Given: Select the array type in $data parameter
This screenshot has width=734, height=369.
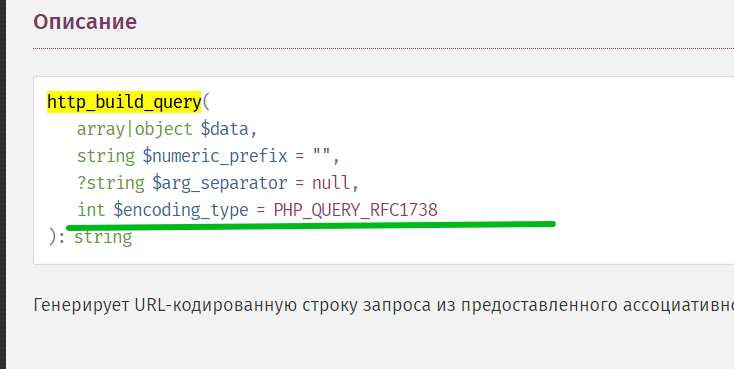Looking at the screenshot, I should [102, 129].
